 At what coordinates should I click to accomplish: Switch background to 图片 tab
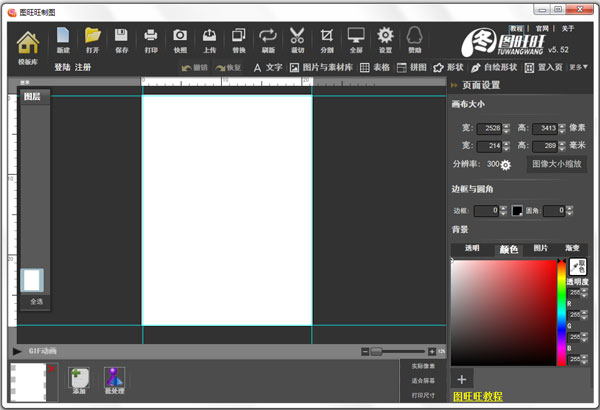540,248
